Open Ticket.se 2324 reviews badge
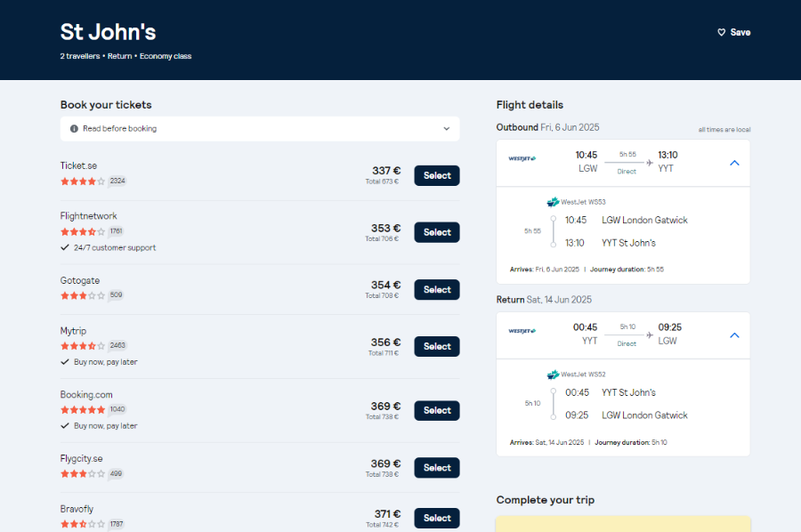This screenshot has width=801, height=532. tap(117, 181)
